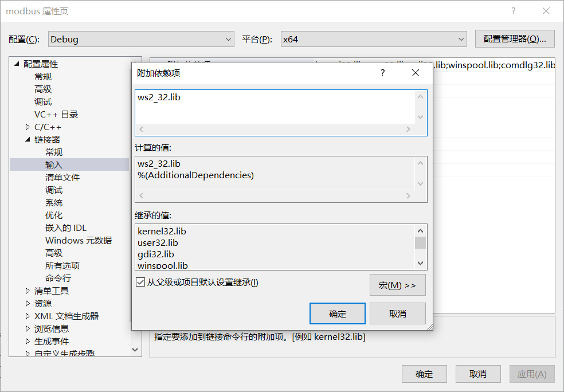Screen dimensions: 564x392
Task: Click 确定 at bottom of modbus 属性页
Action: (x=424, y=374)
